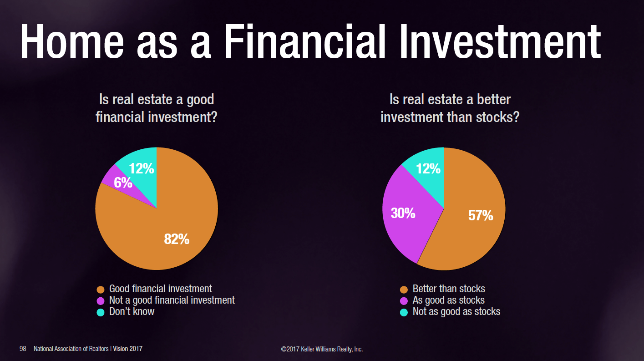Select the orange 57% pie slice
Image resolution: width=644 pixels, height=361 pixels.
point(473,214)
